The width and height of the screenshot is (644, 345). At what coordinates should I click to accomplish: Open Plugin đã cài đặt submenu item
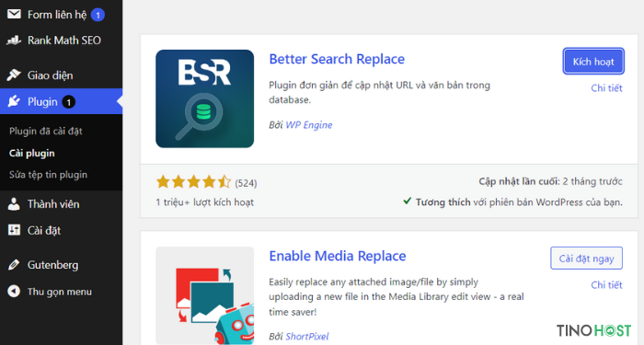pyautogui.click(x=46, y=131)
